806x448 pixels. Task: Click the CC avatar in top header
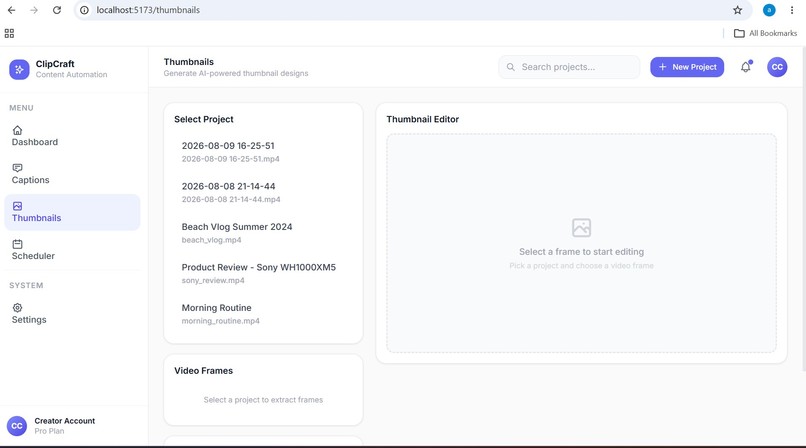point(777,67)
